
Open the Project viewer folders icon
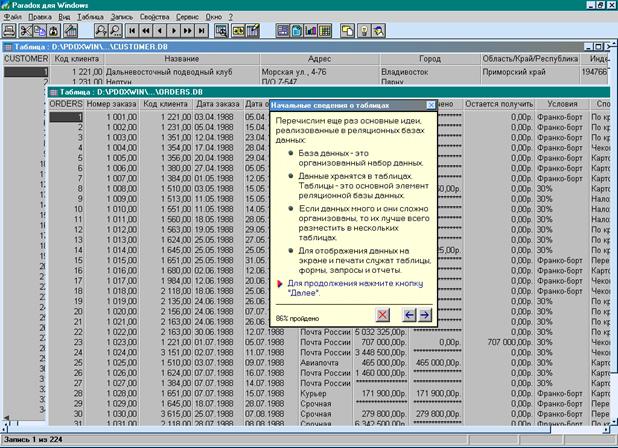pos(347,30)
